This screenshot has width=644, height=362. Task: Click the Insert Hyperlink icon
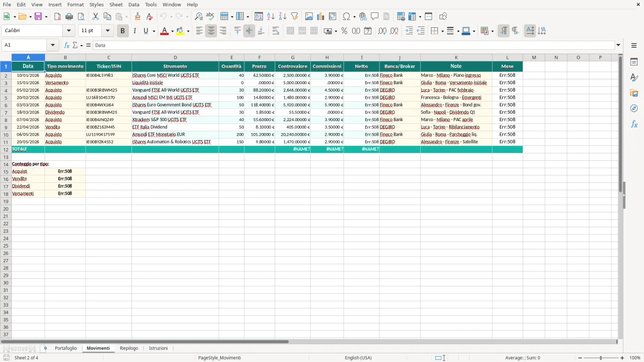tap(363, 17)
